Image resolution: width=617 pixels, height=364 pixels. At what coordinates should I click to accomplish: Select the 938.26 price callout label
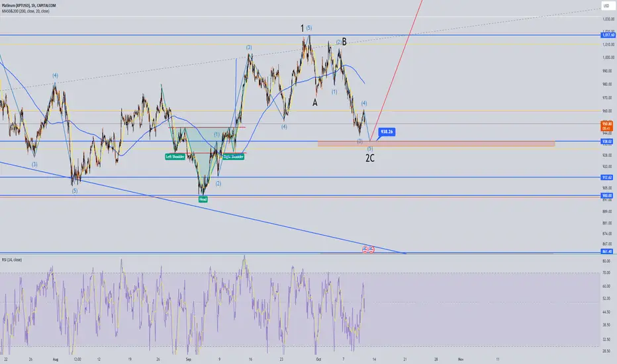(x=387, y=132)
